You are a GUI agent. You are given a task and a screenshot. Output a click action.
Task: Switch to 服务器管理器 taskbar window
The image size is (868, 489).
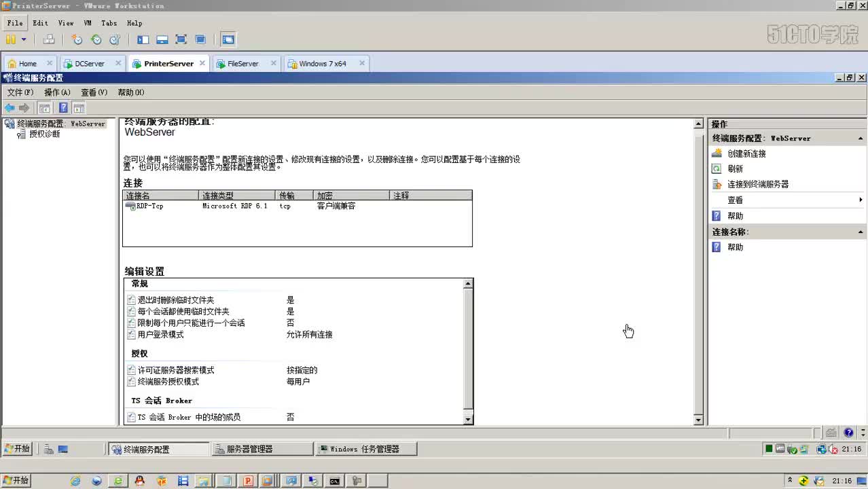tap(261, 449)
